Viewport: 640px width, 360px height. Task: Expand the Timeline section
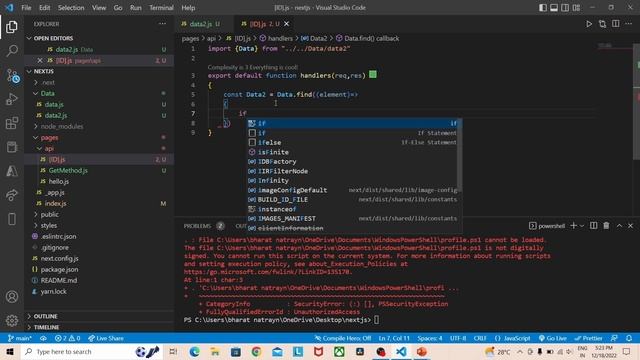[46, 327]
